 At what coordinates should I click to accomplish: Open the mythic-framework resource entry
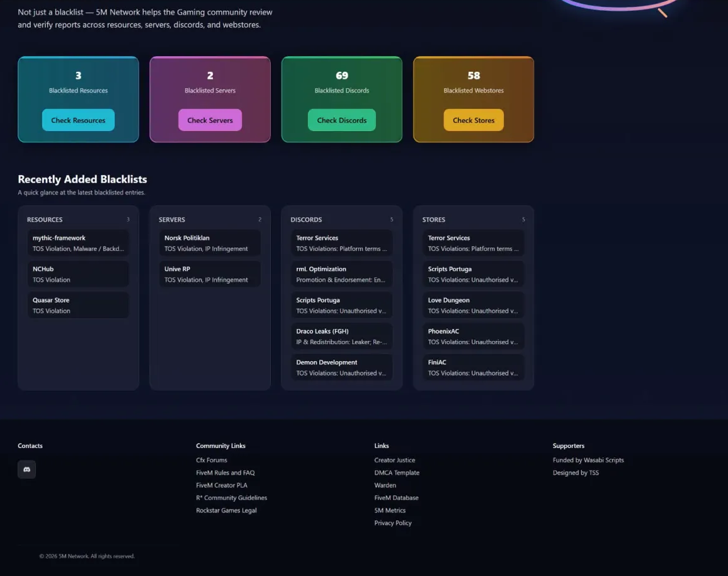point(78,243)
